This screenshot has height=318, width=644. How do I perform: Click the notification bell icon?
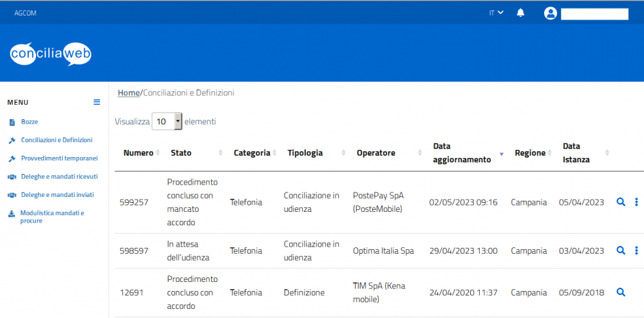[x=520, y=13]
